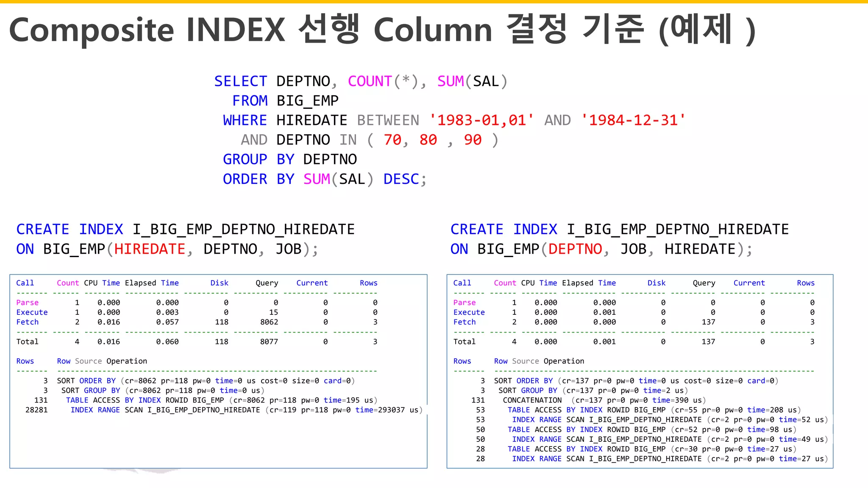Click left 'TABLE ACCESS BY INDEX ROWID' with 131 rows
Screen dimensions: 868x488
coord(222,400)
